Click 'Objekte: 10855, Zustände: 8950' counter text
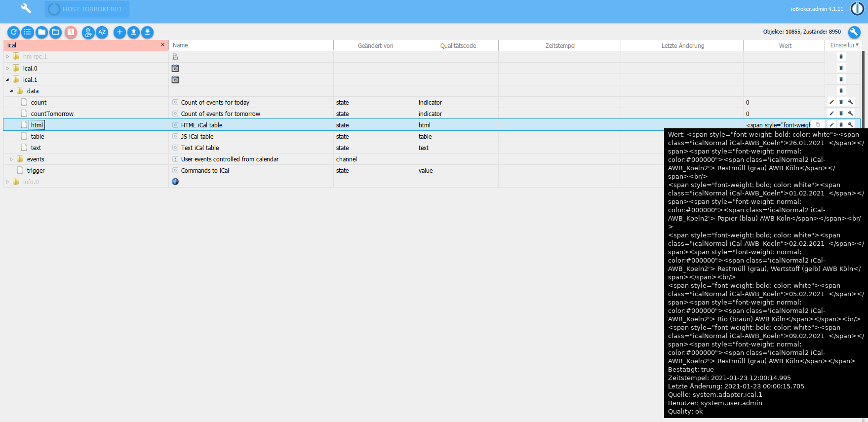Screen dimensions: 868x422 pyautogui.click(x=802, y=32)
